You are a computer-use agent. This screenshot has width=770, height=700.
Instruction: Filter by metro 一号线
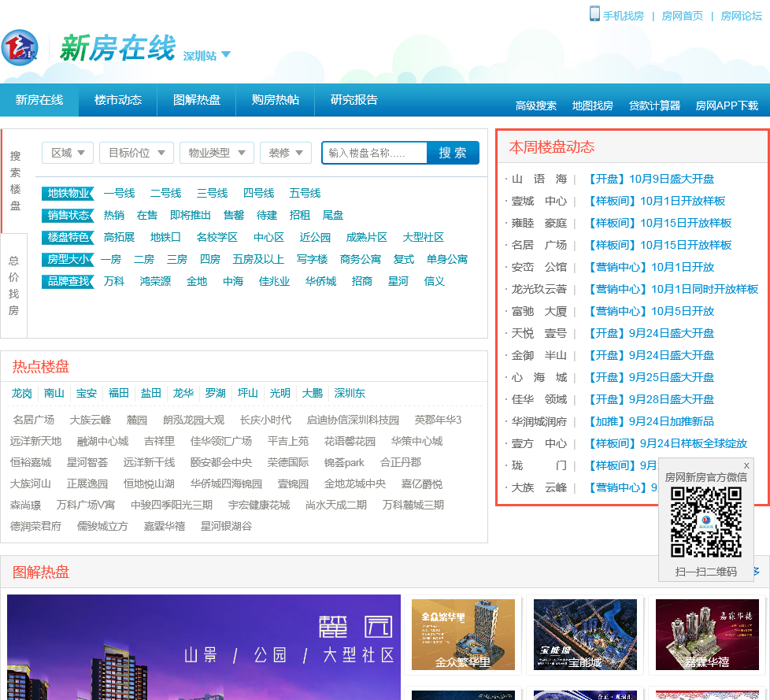(119, 193)
